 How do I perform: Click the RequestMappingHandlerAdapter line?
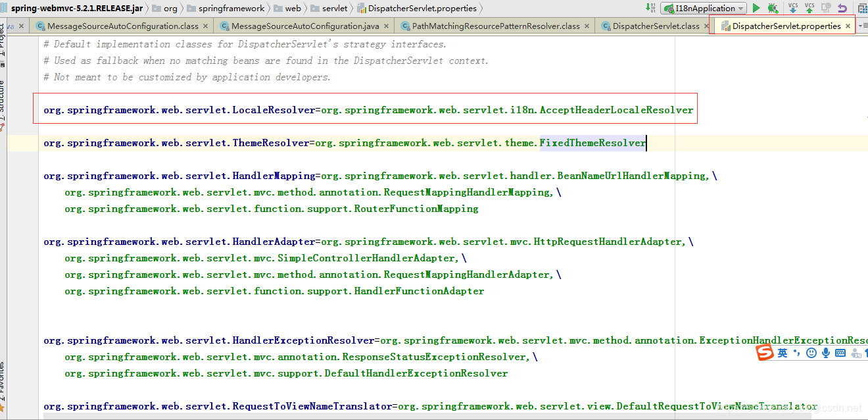[x=313, y=275]
